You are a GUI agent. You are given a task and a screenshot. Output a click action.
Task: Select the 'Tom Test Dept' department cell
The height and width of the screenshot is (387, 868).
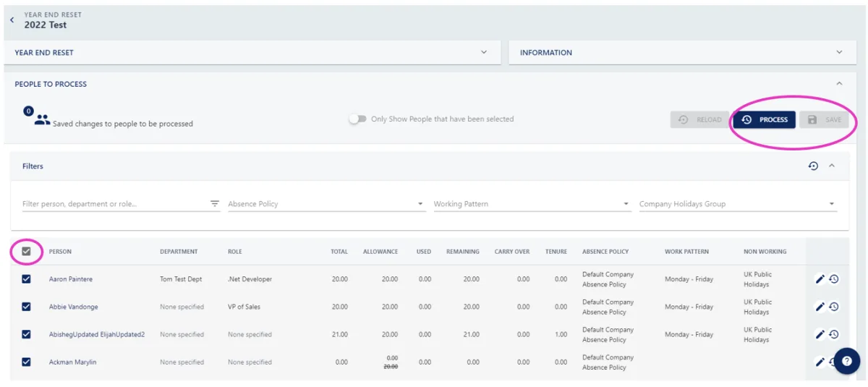pyautogui.click(x=182, y=279)
